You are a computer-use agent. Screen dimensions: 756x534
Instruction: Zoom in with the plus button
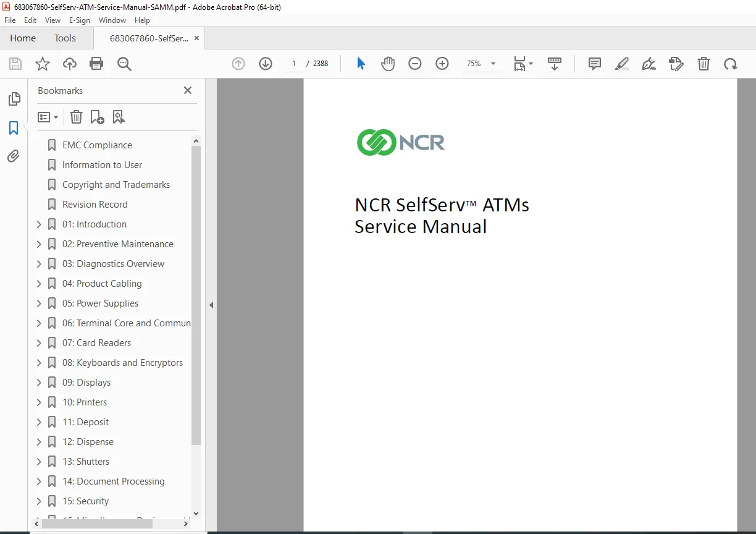coord(442,64)
